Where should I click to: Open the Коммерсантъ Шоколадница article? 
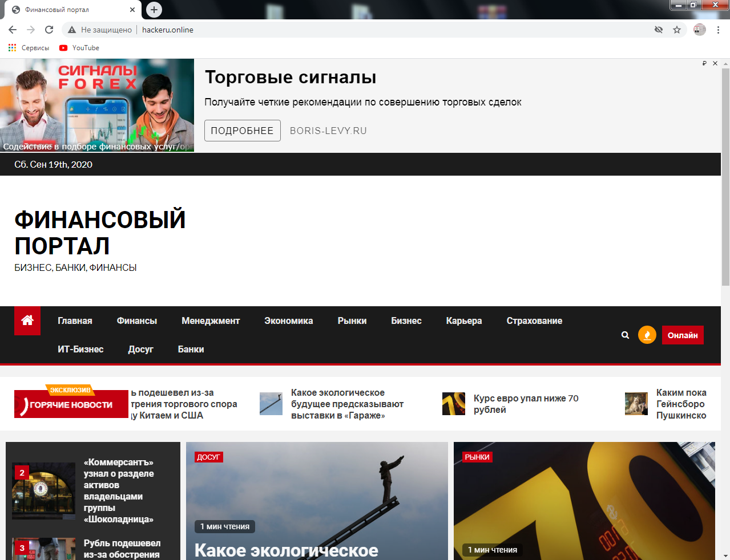tap(119, 490)
